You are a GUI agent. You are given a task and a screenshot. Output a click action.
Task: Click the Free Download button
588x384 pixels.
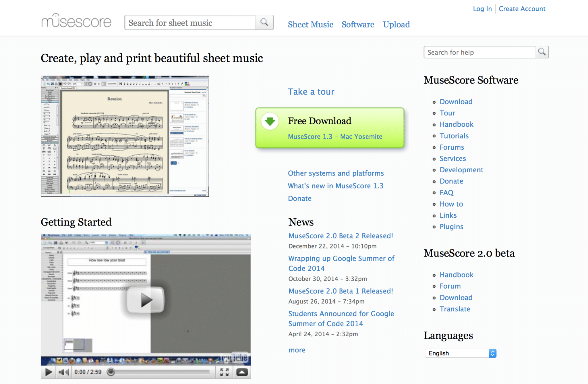(x=330, y=128)
